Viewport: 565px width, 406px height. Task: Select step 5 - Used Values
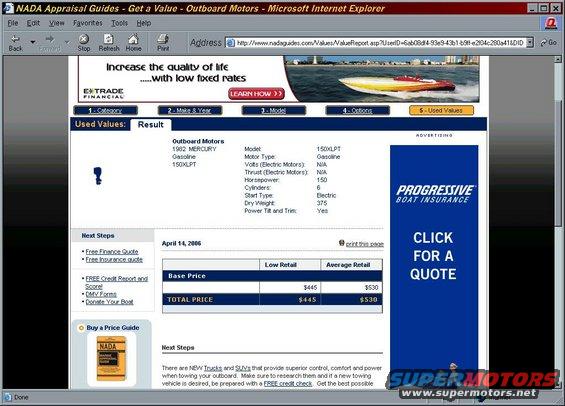click(x=441, y=111)
